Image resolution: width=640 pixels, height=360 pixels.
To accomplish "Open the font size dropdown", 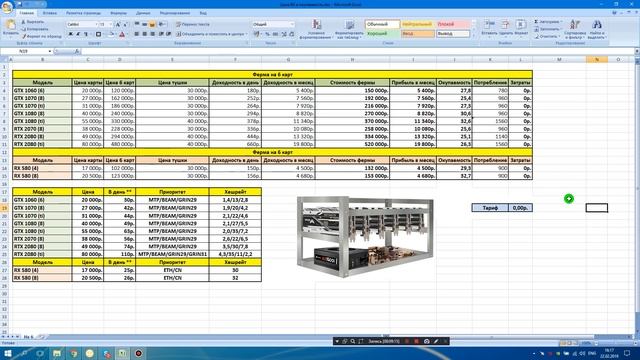I will 110,24.
